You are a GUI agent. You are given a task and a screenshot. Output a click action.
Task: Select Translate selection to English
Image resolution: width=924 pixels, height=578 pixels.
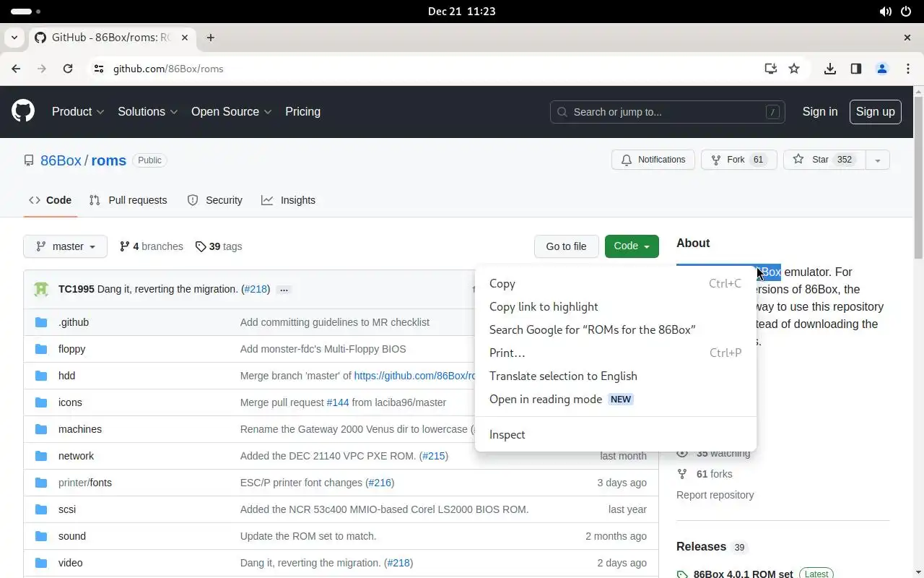coord(615,376)
